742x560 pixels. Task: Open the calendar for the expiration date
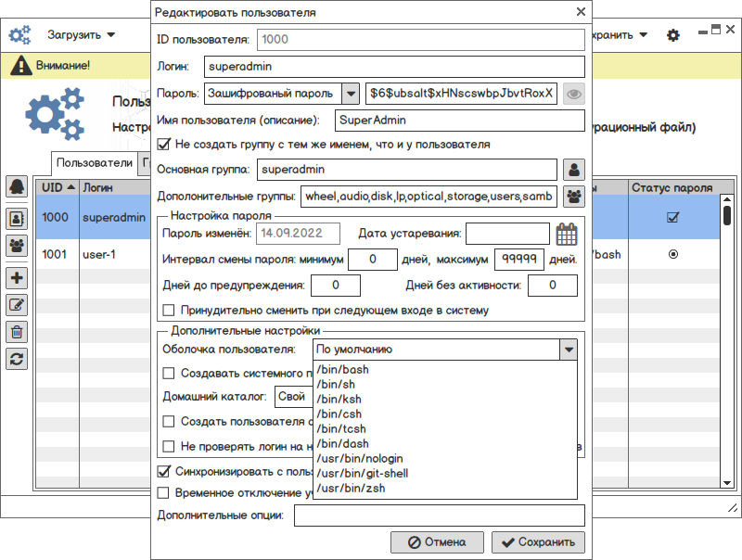567,235
